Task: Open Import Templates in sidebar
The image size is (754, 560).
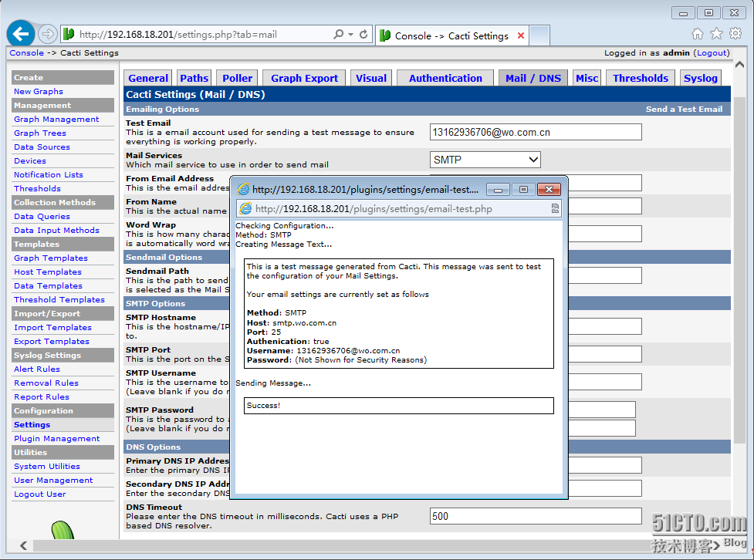Action: pyautogui.click(x=53, y=328)
